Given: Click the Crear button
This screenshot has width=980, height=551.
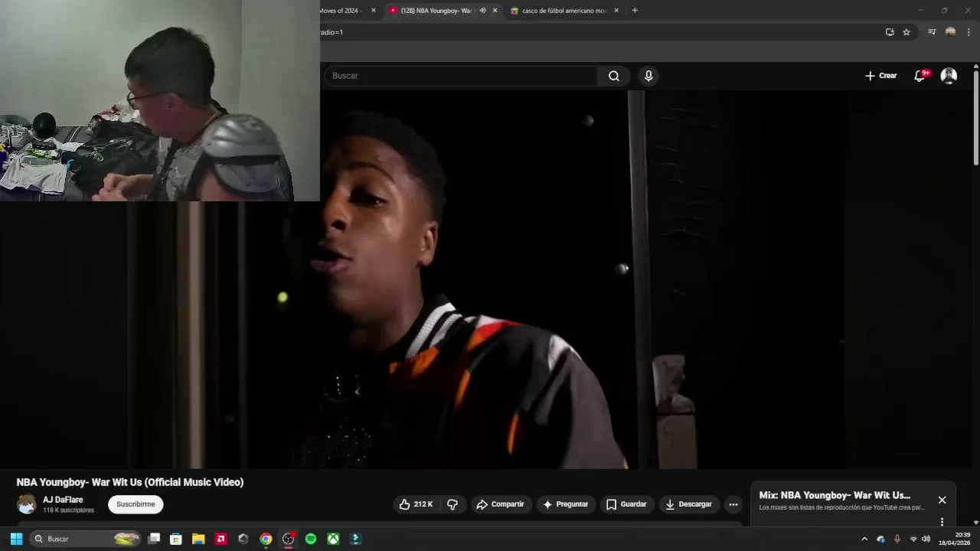Looking at the screenshot, I should pyautogui.click(x=880, y=76).
